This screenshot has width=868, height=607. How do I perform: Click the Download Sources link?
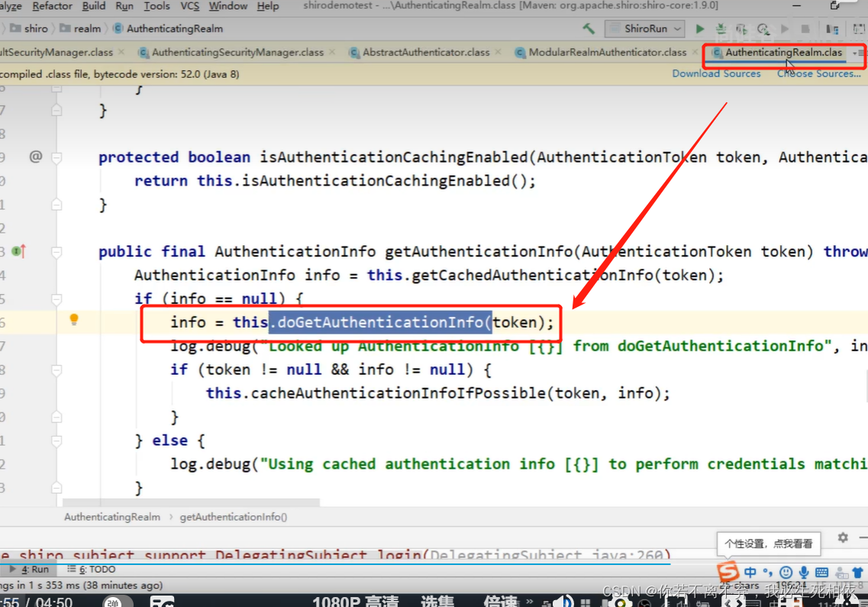coord(716,73)
